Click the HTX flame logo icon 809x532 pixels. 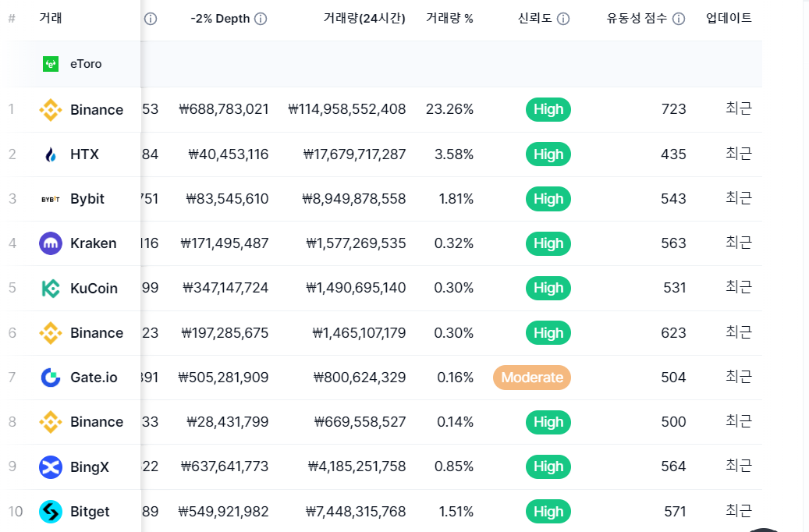(x=51, y=154)
